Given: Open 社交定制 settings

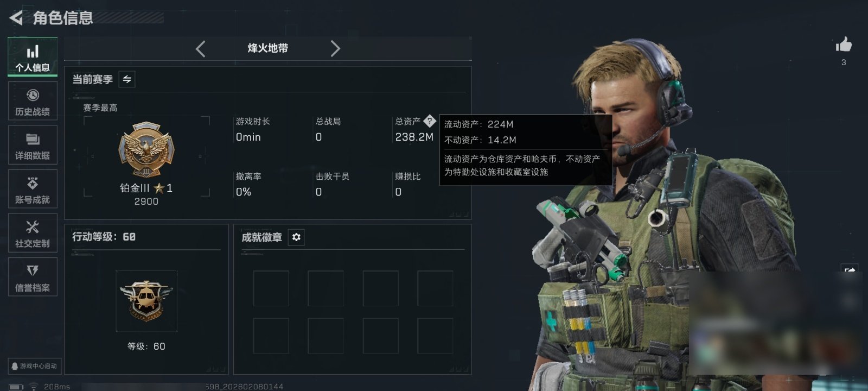Looking at the screenshot, I should tap(33, 233).
